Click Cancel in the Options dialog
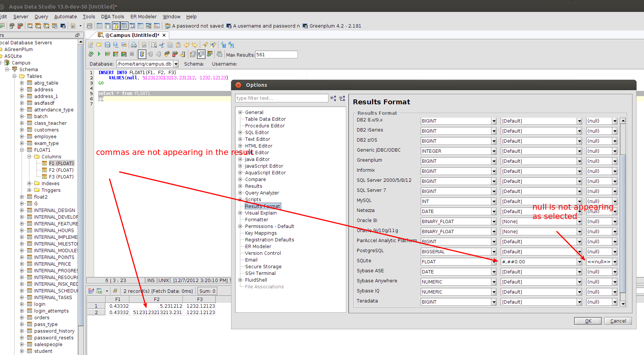Viewport: 644px width, 355px height. click(x=618, y=321)
